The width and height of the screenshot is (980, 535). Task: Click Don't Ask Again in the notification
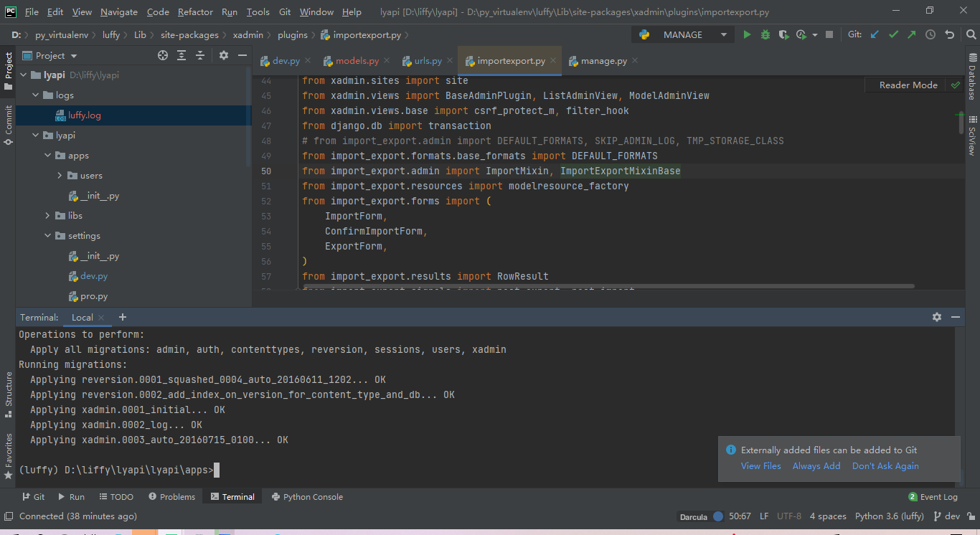[885, 466]
